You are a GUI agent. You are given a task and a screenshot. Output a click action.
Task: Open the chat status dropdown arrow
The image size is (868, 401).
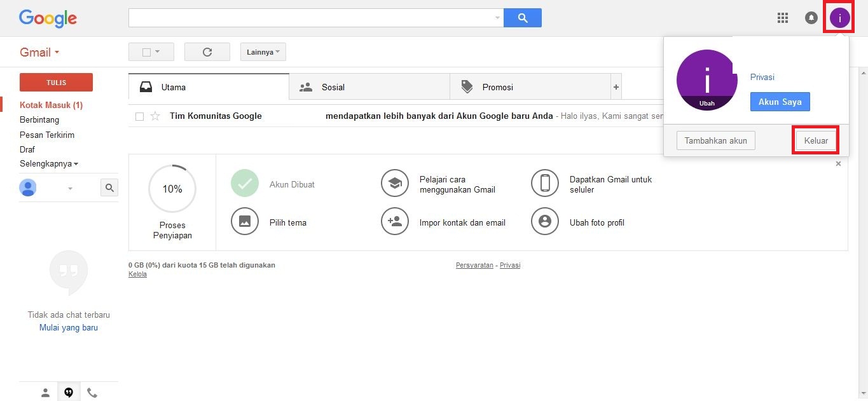(70, 188)
